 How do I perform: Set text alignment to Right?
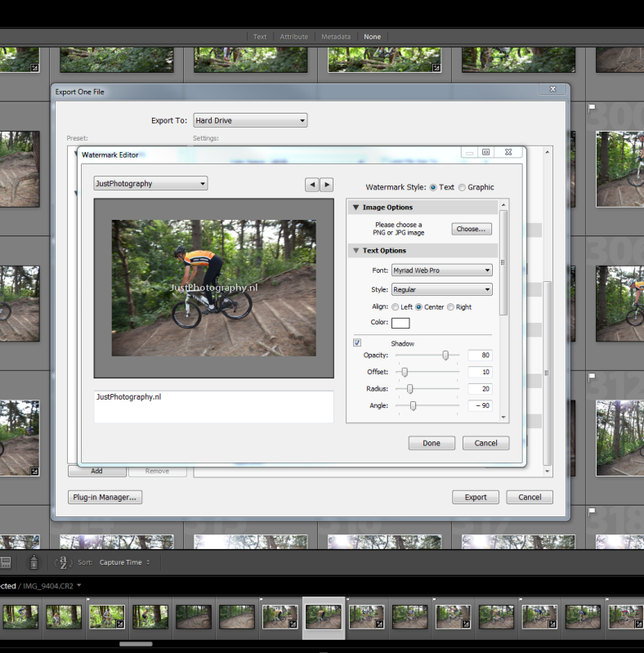click(450, 307)
